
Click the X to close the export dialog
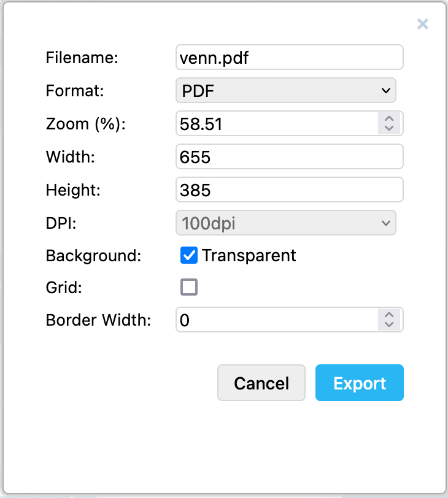click(x=423, y=24)
